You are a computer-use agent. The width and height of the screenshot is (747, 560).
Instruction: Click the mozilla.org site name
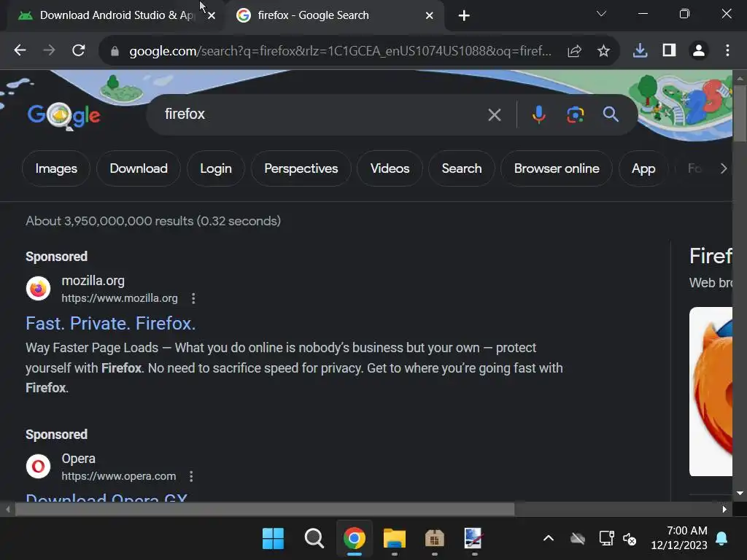tap(93, 281)
